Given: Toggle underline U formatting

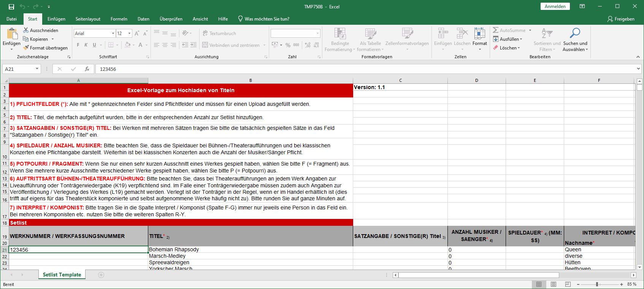Looking at the screenshot, I should 95,45.
